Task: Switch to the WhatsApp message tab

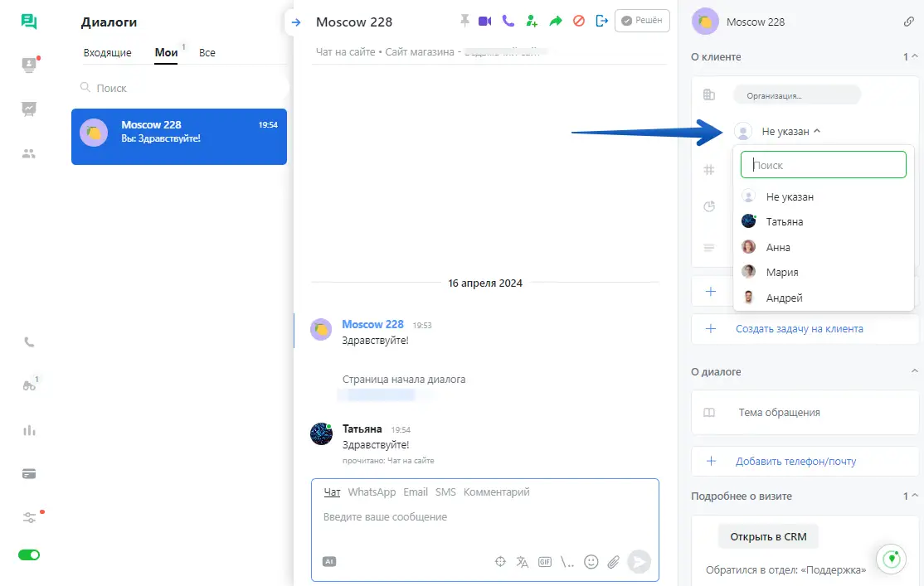Action: click(x=372, y=492)
